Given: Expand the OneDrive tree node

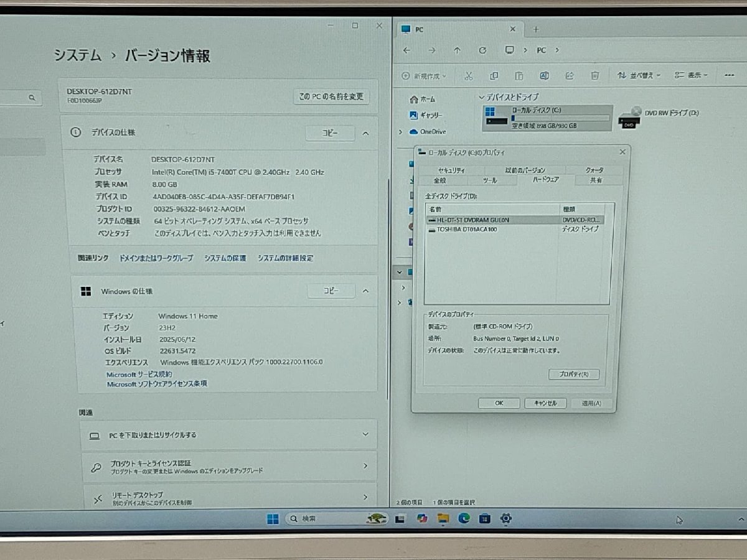Looking at the screenshot, I should pos(401,132).
